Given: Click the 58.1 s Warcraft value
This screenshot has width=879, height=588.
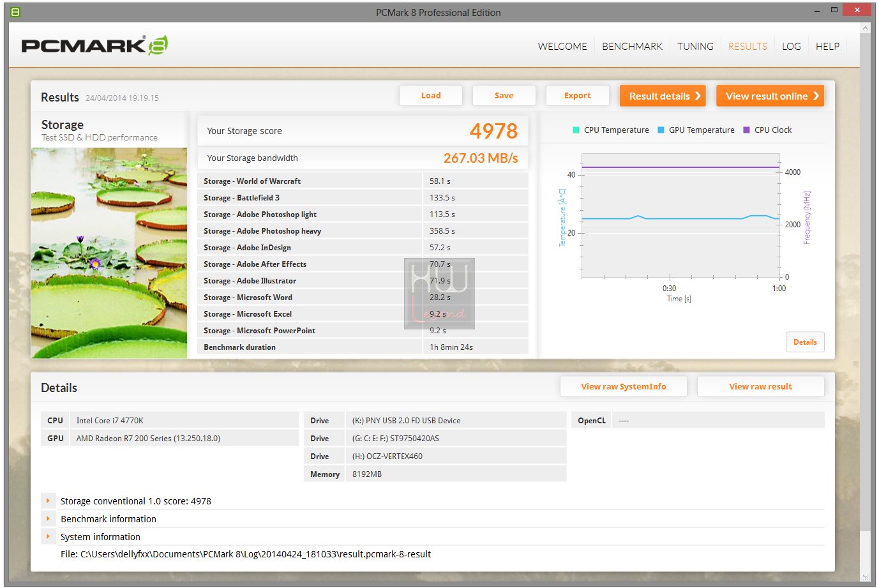Looking at the screenshot, I should tap(440, 181).
